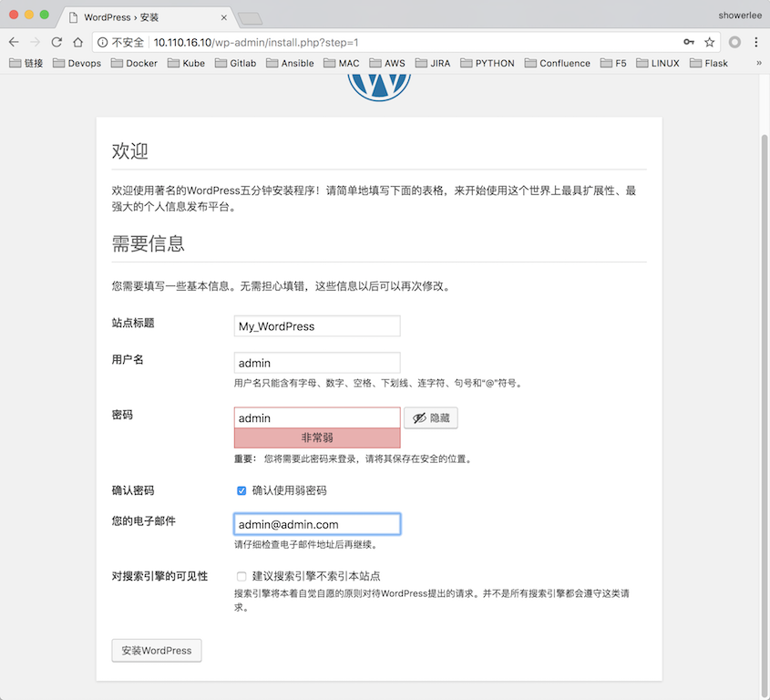Click the browser forward arrow

[x=35, y=42]
